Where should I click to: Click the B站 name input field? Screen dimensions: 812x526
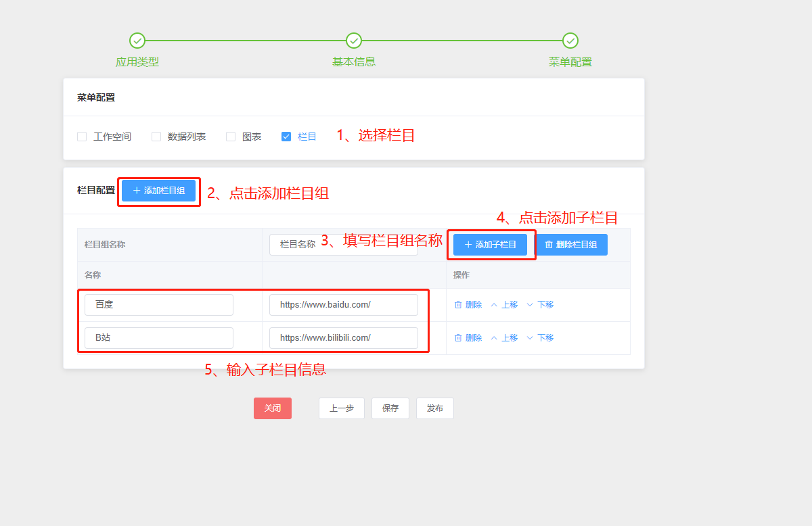[x=158, y=338]
